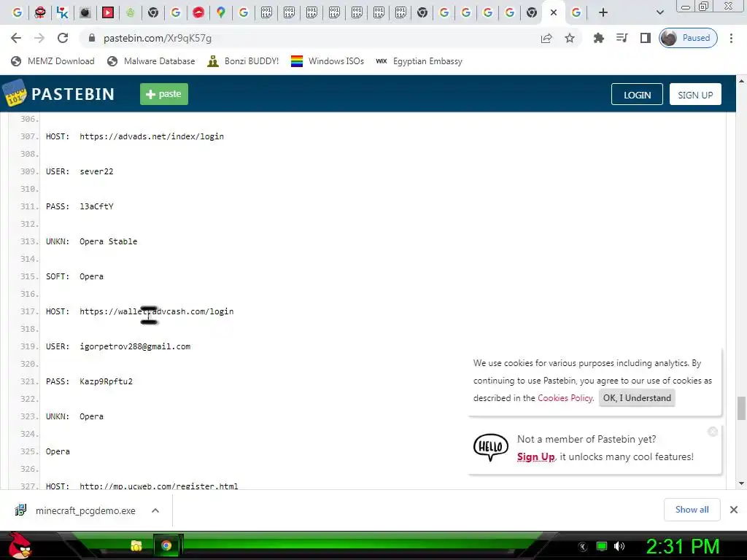Click the Chrome taskbar icon
Screen dimensions: 747x560
(x=166, y=545)
